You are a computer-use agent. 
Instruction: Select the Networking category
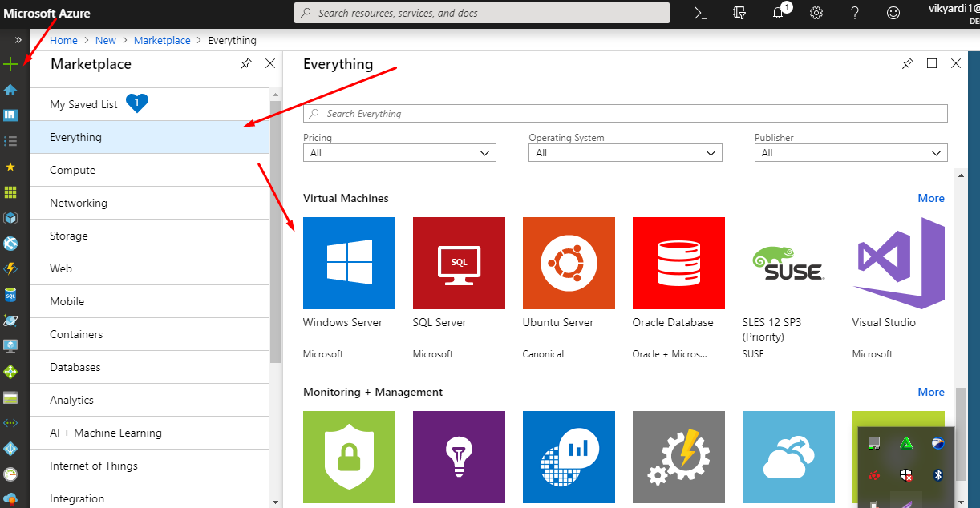point(149,203)
